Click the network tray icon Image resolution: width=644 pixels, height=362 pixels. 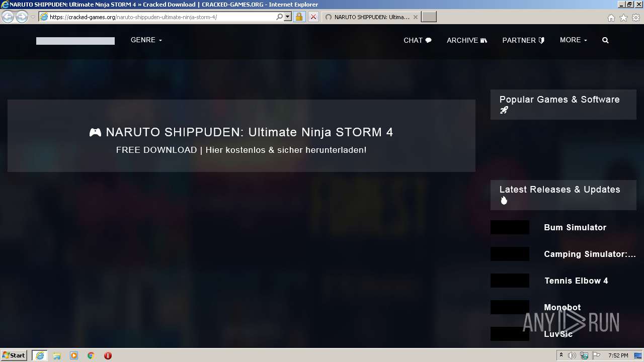584,355
